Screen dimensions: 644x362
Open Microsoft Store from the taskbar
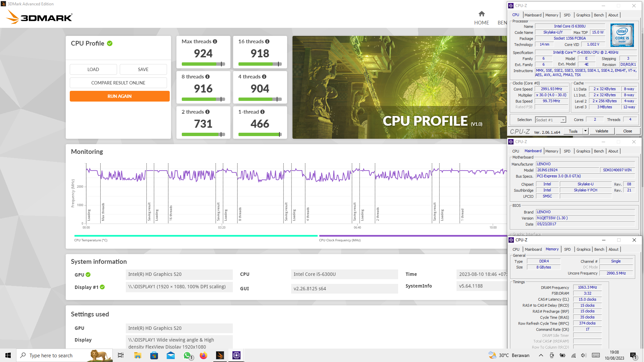(154, 355)
